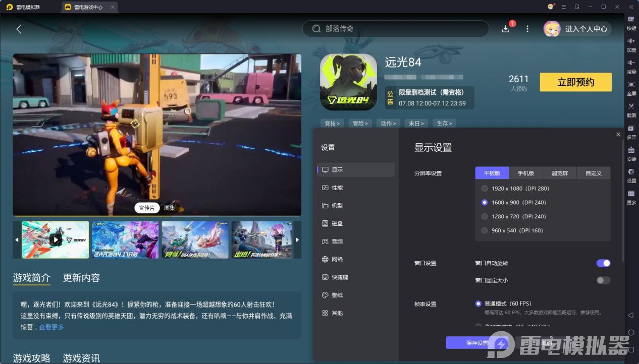Collapse the right sidebar with double-chevron icon
The width and height of the screenshot is (639, 364).
pos(631,7)
